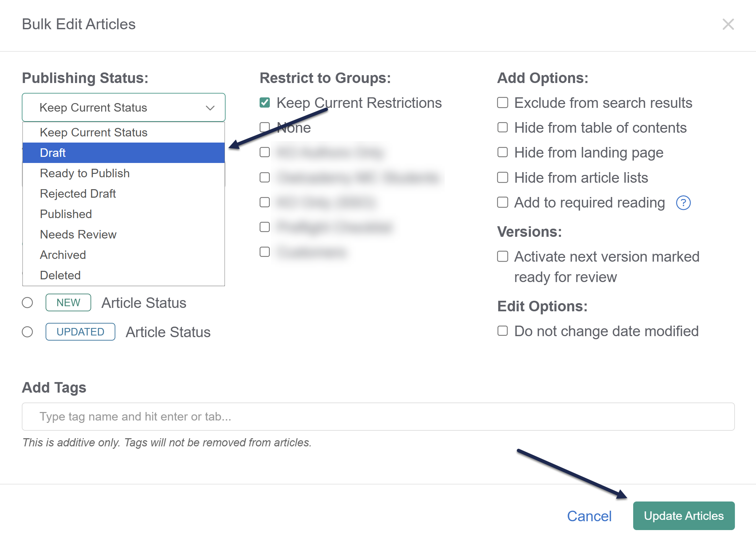Click the required reading help question-mark icon
Viewport: 756px width, 543px height.
pos(683,203)
